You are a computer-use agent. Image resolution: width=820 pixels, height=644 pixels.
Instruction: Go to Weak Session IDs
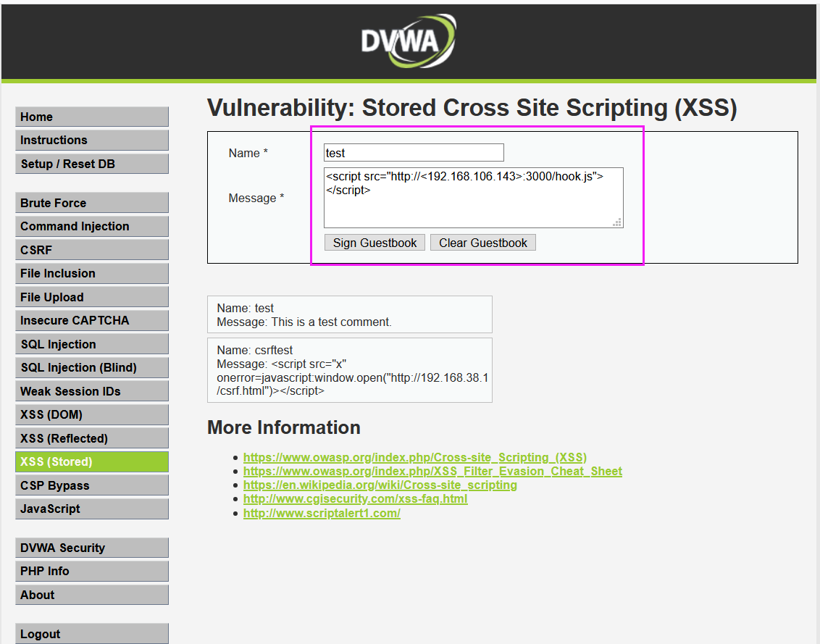pyautogui.click(x=92, y=391)
